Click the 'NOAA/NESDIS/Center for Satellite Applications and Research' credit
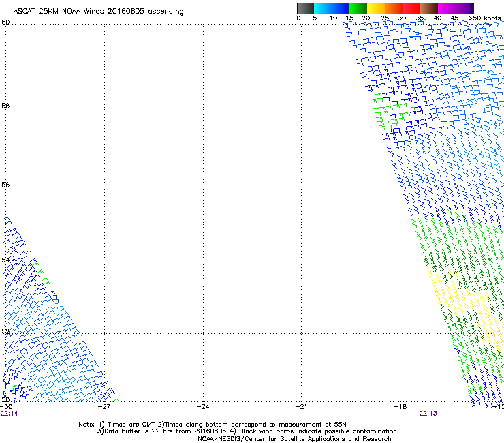The height and width of the screenshot is (443, 504). coord(294,439)
